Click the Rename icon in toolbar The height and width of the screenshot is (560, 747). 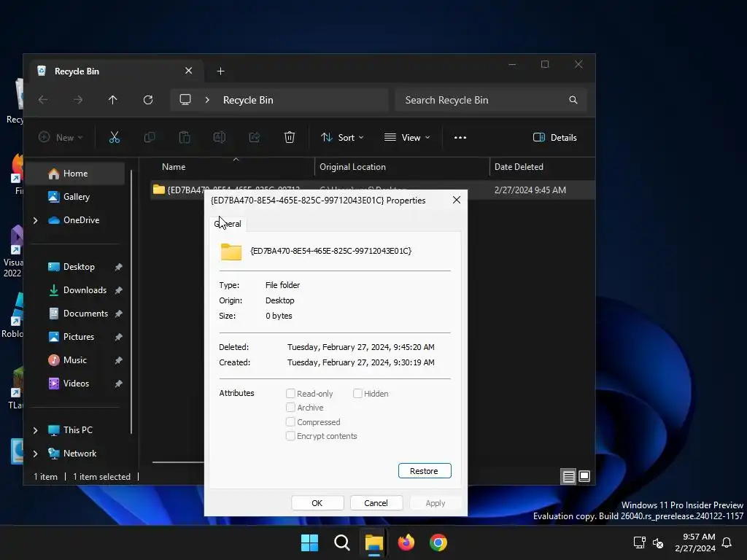click(219, 138)
